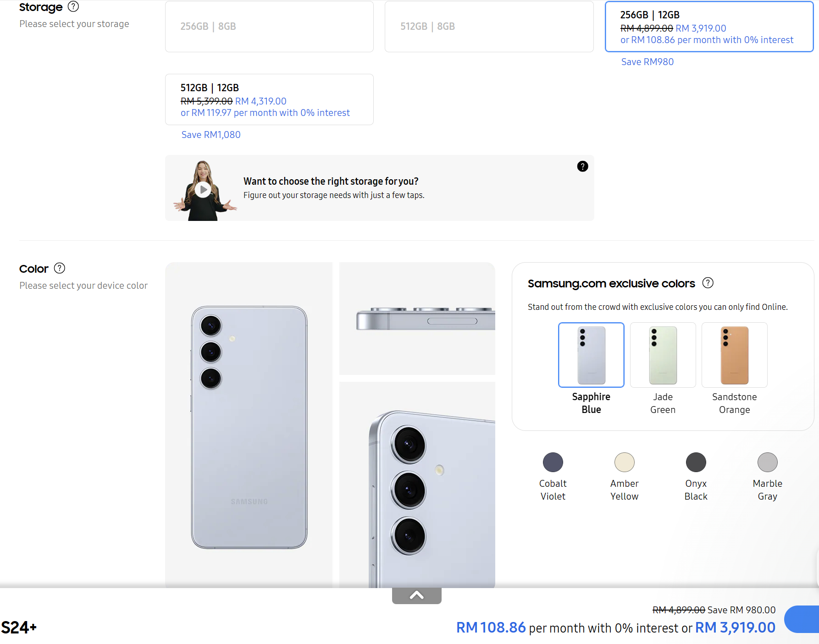Select the Sandstone Orange exclusive color
This screenshot has width=819, height=644.
pos(735,355)
